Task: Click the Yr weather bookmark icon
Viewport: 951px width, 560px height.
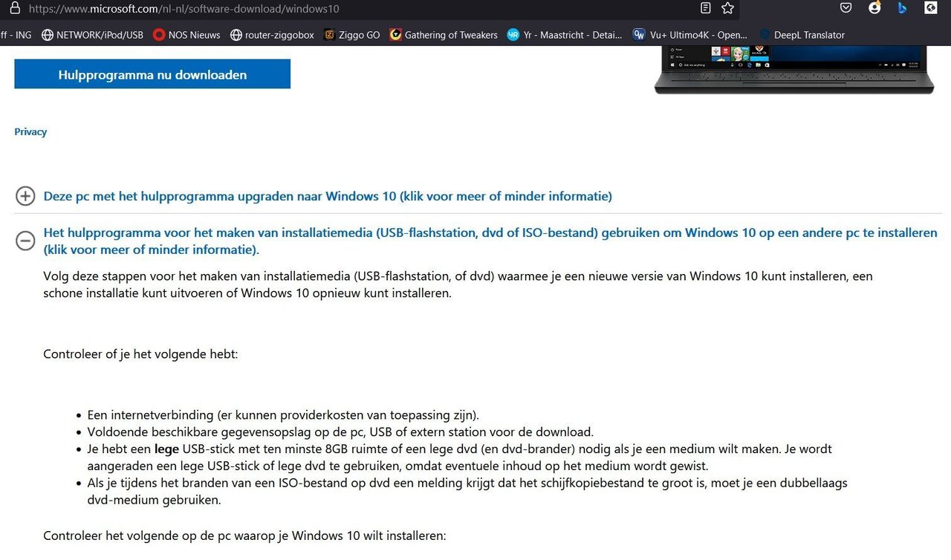Action: [x=513, y=34]
